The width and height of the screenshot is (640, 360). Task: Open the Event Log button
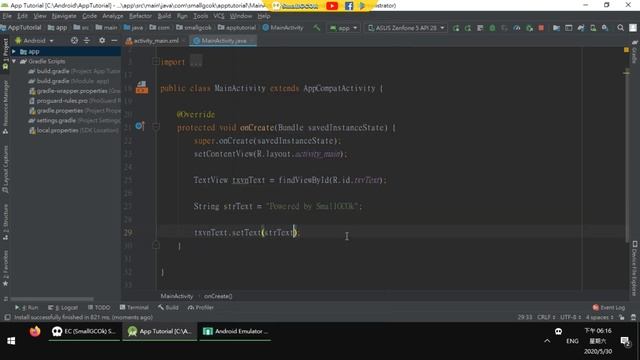(x=609, y=307)
